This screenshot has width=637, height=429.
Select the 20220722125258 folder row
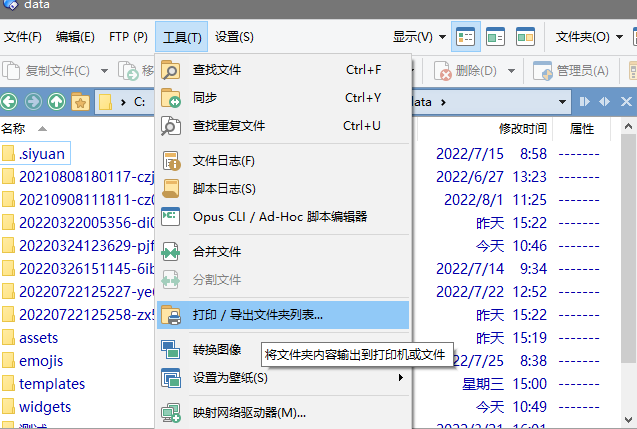(x=77, y=315)
